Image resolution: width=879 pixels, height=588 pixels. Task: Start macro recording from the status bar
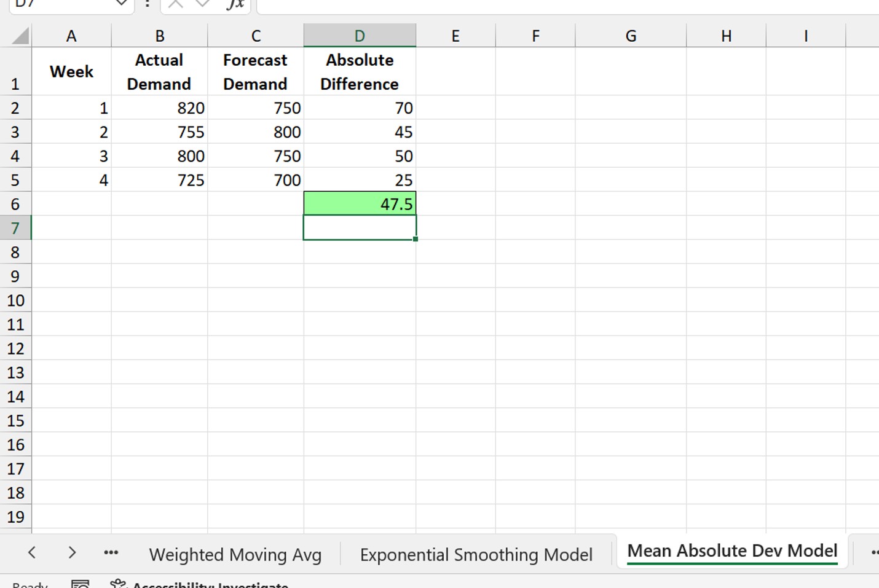click(x=80, y=584)
